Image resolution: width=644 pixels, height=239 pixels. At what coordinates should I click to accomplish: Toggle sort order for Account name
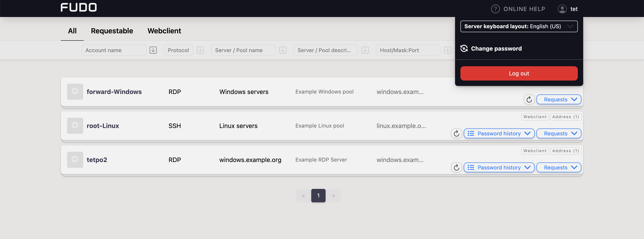153,50
